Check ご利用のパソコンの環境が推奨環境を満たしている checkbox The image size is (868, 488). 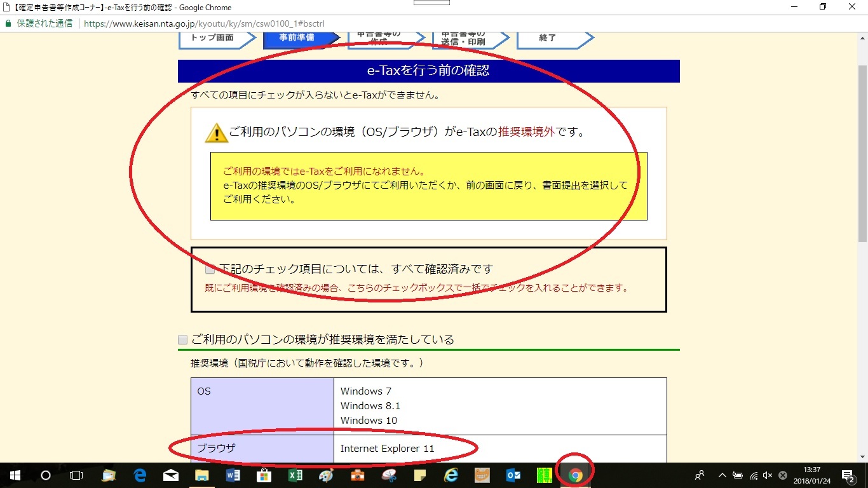click(x=183, y=340)
